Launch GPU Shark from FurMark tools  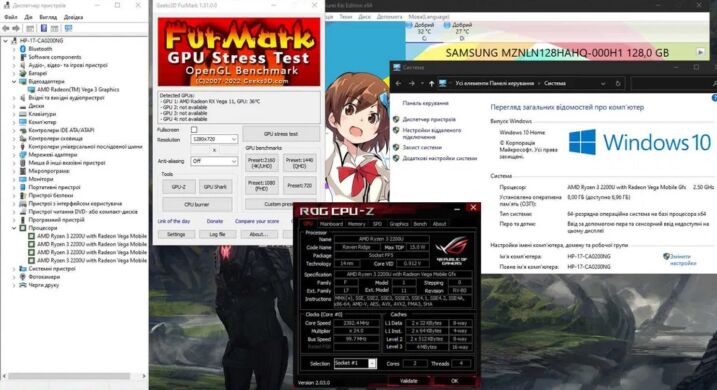[x=215, y=187]
